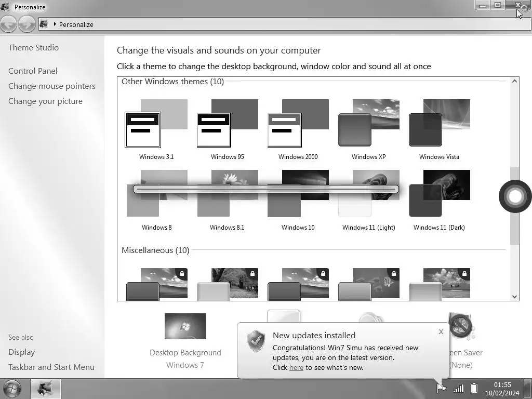
Task: Select first locked Miscellaneous theme
Action: [x=156, y=284]
